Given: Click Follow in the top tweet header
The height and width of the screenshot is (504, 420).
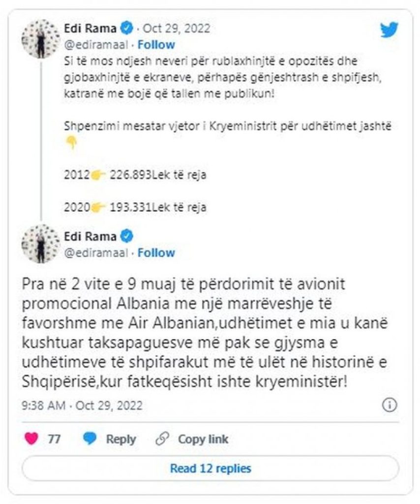Looking at the screenshot, I should pos(156,45).
